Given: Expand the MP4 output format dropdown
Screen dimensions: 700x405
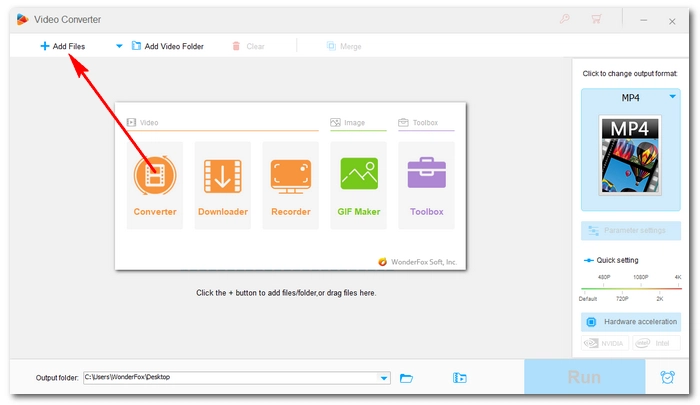Looking at the screenshot, I should click(672, 97).
